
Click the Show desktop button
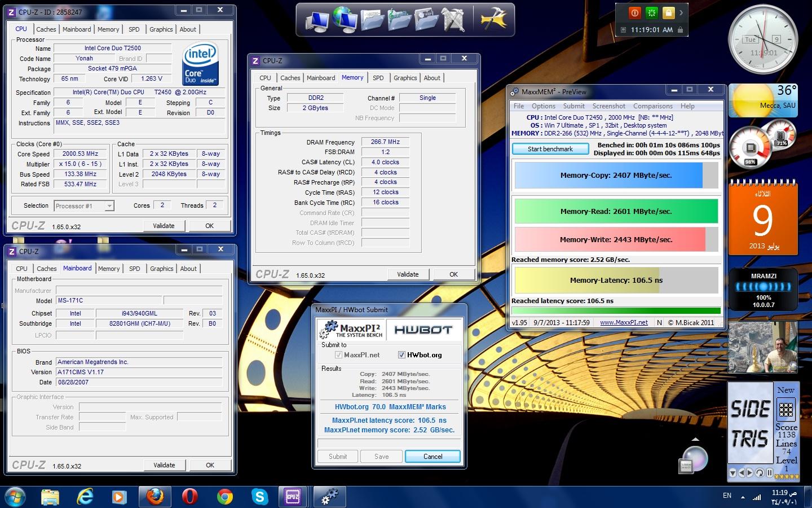pyautogui.click(x=807, y=497)
